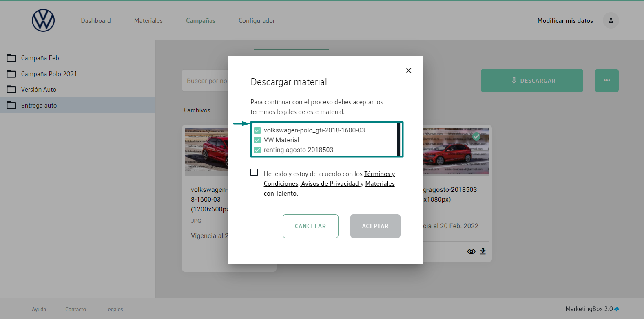Select Campaña Polo 2021 folder label

click(49, 74)
